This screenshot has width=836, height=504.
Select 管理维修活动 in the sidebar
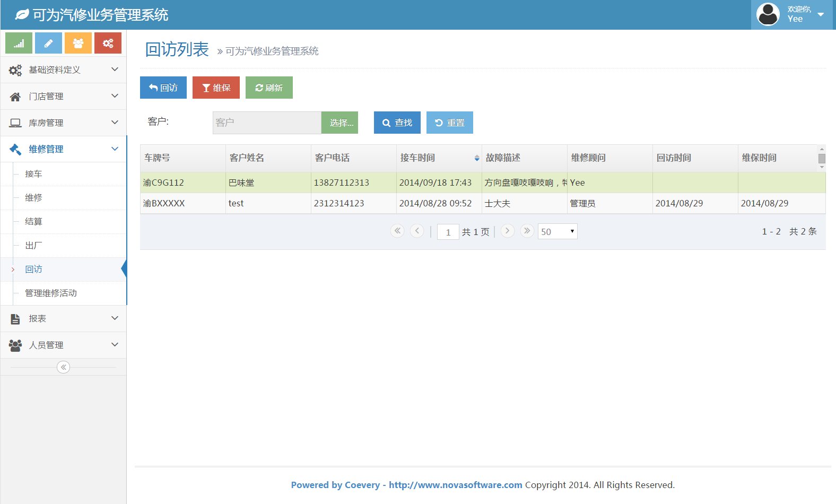(x=51, y=293)
